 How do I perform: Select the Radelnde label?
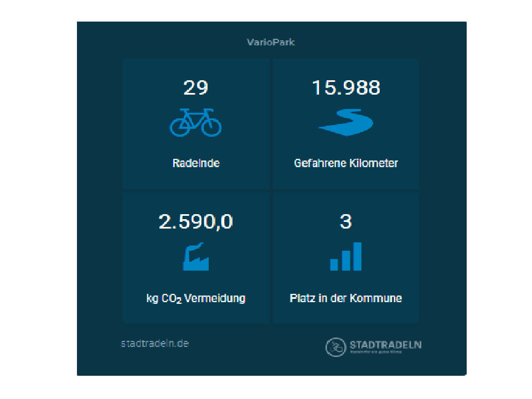(x=195, y=163)
